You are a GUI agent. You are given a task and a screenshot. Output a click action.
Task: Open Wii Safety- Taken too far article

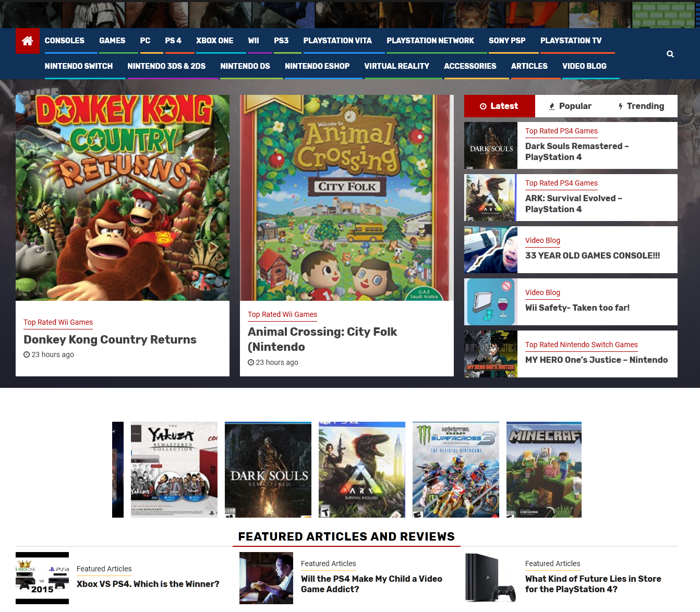tap(577, 308)
